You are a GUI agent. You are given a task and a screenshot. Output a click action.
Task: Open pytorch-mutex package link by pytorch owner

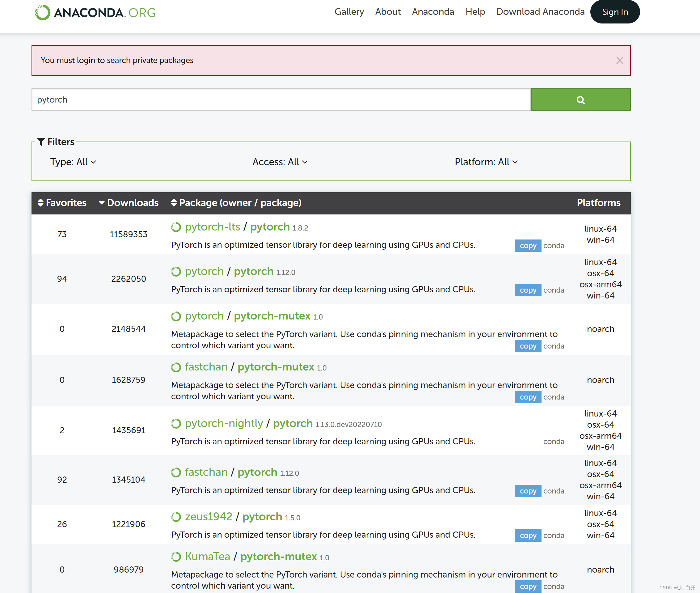272,316
